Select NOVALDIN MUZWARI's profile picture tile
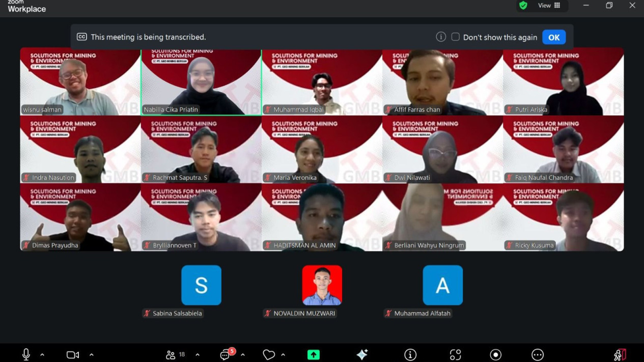 click(322, 285)
